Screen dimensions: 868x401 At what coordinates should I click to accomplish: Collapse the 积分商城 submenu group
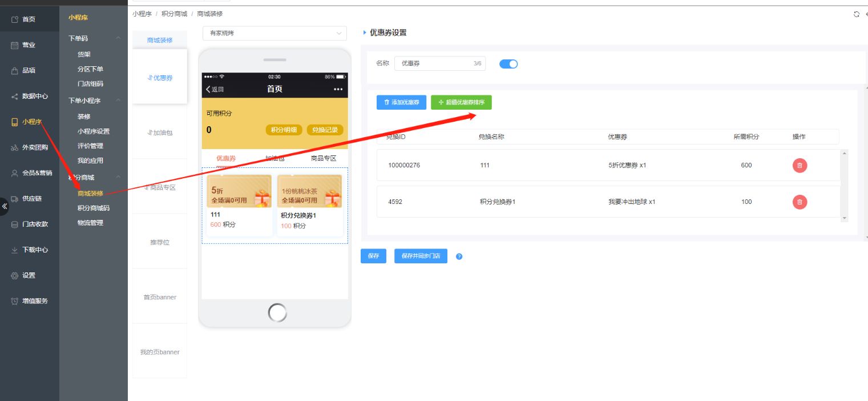[118, 178]
